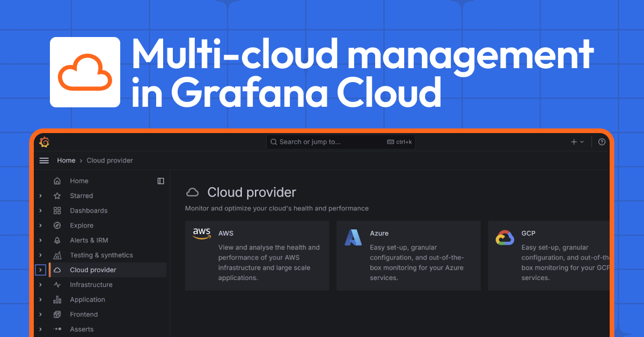Viewport: 644px width, 337px height.
Task: Expand the Dashboards section chevron
Action: pyautogui.click(x=40, y=210)
